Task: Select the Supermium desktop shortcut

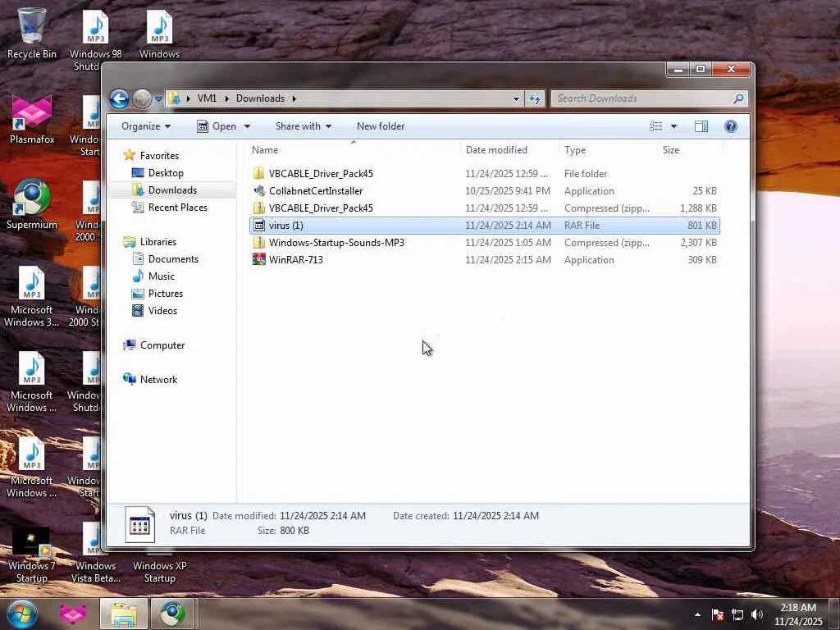Action: 32,204
